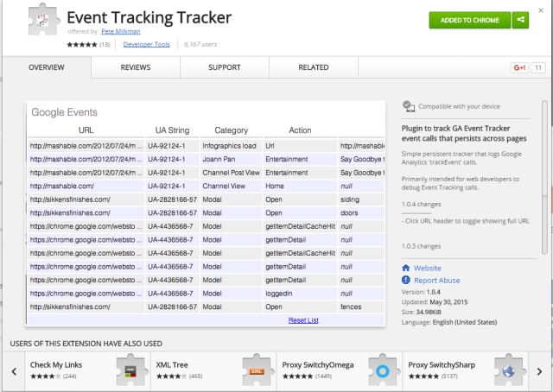The width and height of the screenshot is (553, 392).
Task: Select the OVERVIEW tab
Action: coord(47,67)
